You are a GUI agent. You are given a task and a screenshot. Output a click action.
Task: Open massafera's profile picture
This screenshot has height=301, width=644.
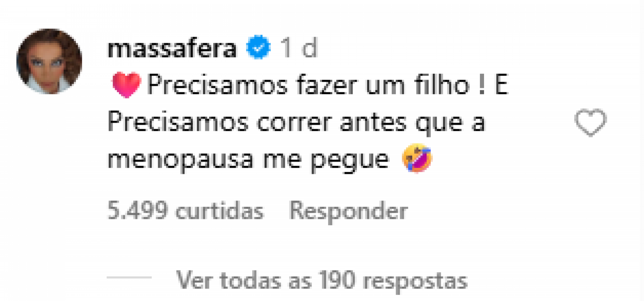pos(49,61)
